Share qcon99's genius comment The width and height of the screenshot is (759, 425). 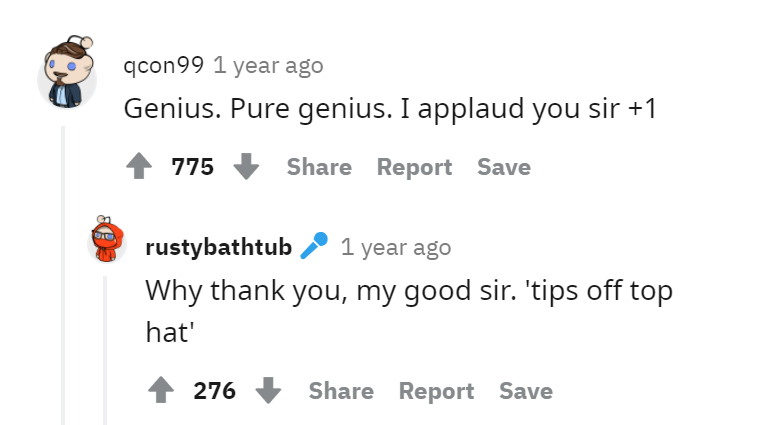[319, 167]
